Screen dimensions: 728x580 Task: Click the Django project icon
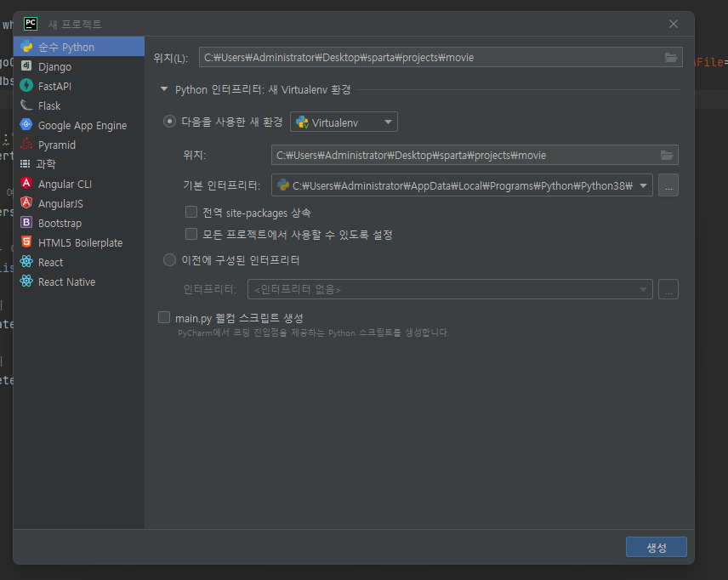(26, 66)
